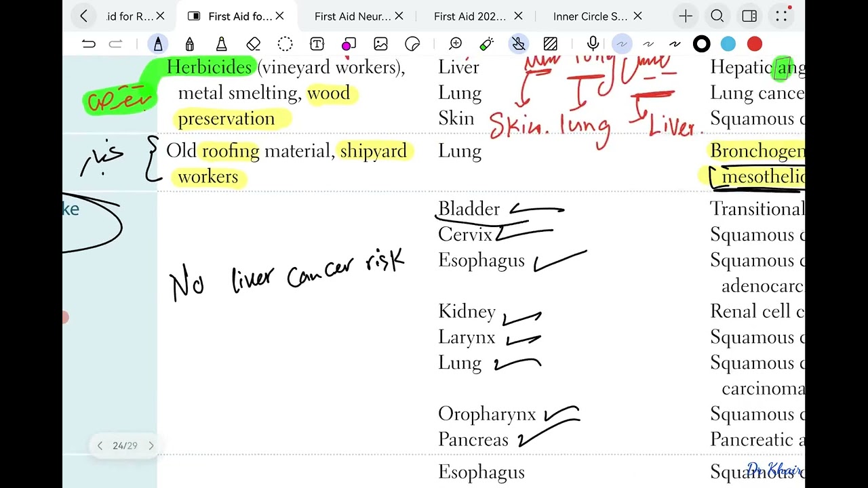Select the laser pointer tool
Image resolution: width=868 pixels, height=488 pixels.
click(x=486, y=44)
